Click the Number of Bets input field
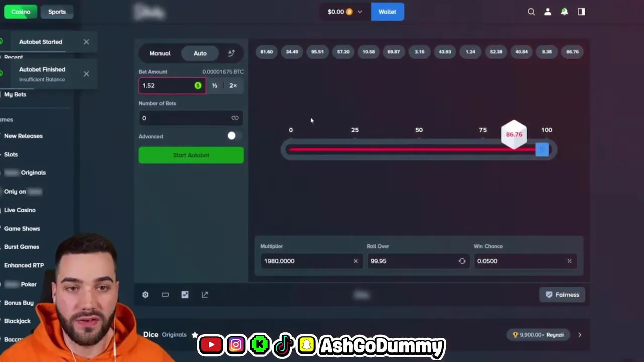Viewport: 644px width, 362px height. click(191, 118)
